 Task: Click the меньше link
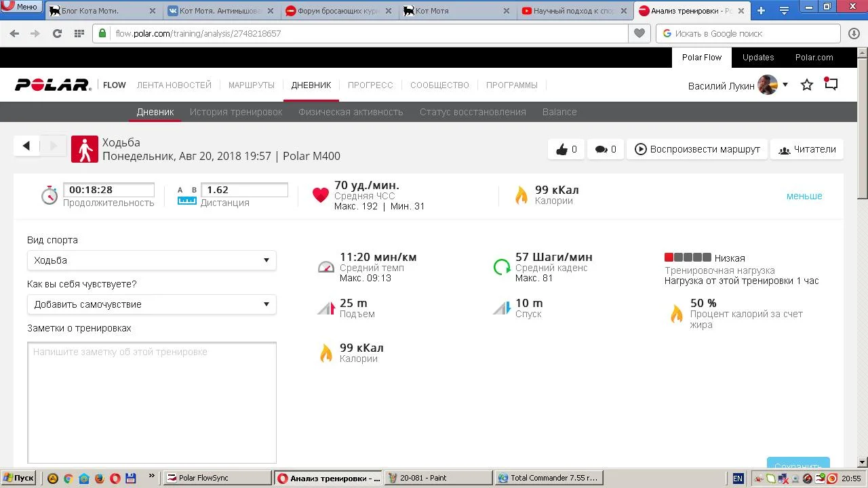coord(804,196)
